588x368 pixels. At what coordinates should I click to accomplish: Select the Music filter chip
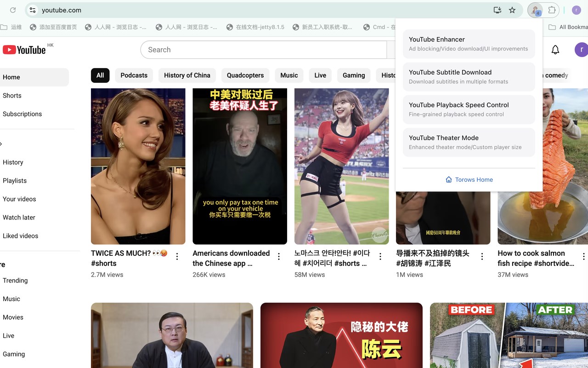coord(289,75)
